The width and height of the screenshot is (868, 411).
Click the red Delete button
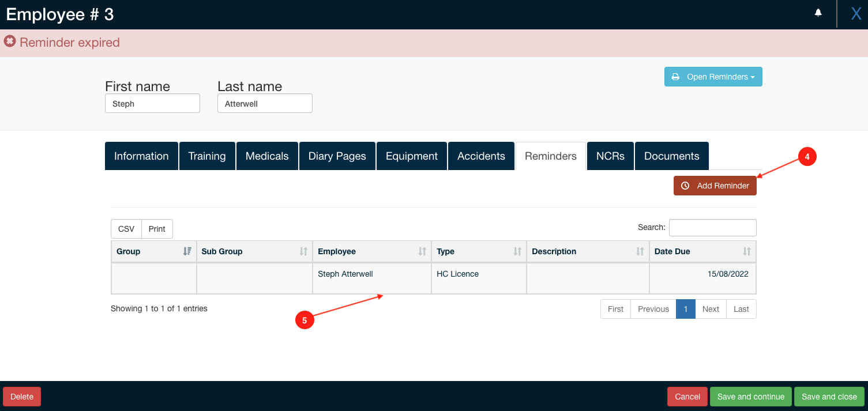coord(22,397)
